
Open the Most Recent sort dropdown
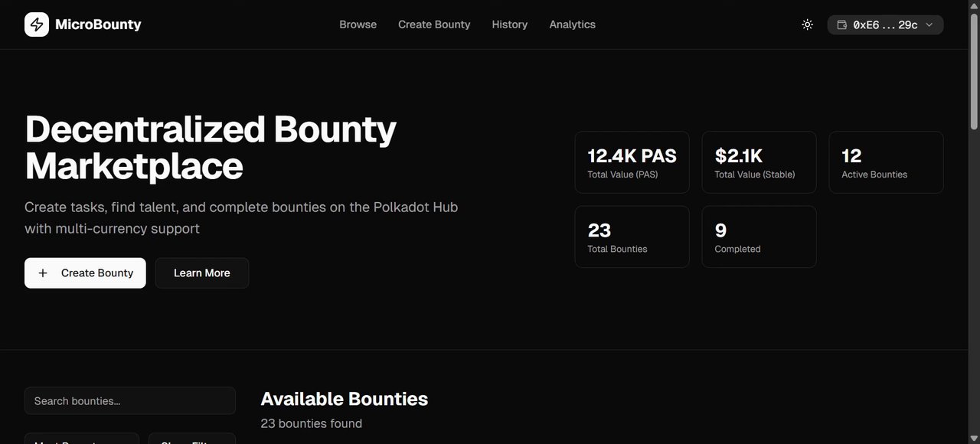82,439
